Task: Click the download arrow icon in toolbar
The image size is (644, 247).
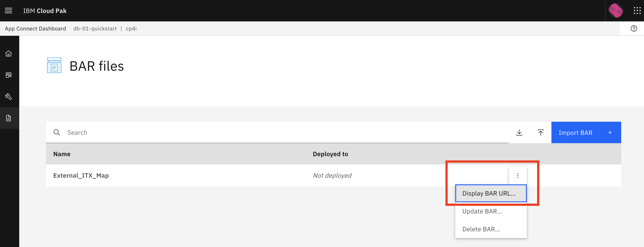Action: [x=519, y=132]
